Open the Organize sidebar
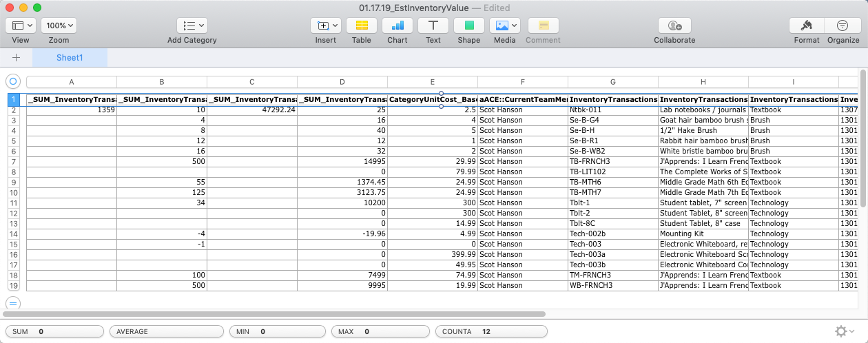This screenshot has height=343, width=868. tap(843, 25)
